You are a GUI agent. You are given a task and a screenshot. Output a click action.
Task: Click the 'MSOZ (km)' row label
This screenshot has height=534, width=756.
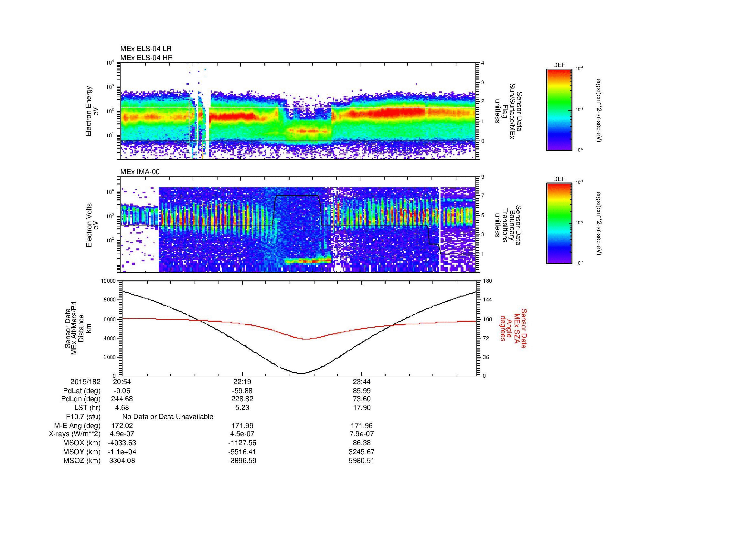pos(82,461)
